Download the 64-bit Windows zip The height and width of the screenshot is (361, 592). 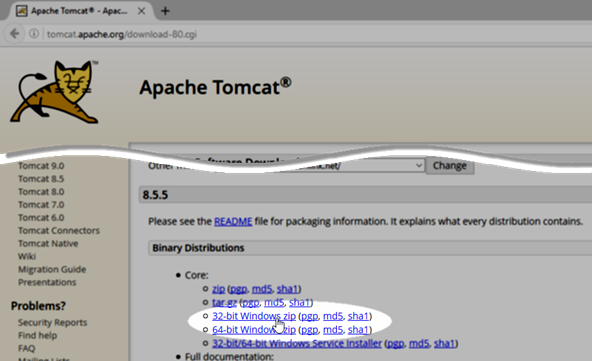[254, 330]
